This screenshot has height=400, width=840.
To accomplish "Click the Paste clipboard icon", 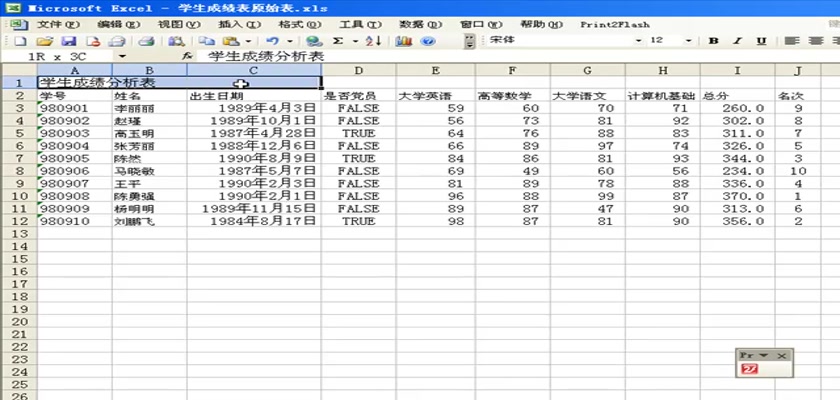I will click(231, 41).
